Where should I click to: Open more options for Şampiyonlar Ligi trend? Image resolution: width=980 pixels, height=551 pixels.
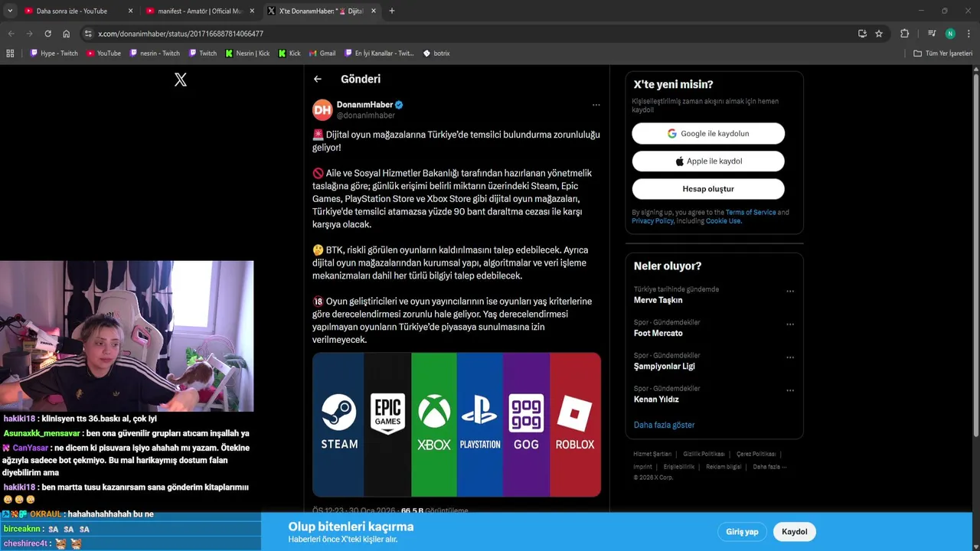tap(790, 357)
